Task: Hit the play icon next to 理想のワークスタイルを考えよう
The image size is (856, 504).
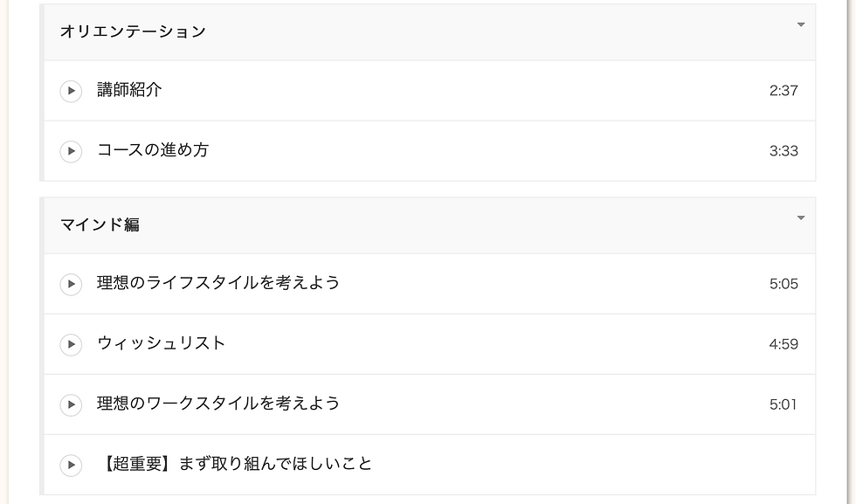Action: tap(71, 405)
